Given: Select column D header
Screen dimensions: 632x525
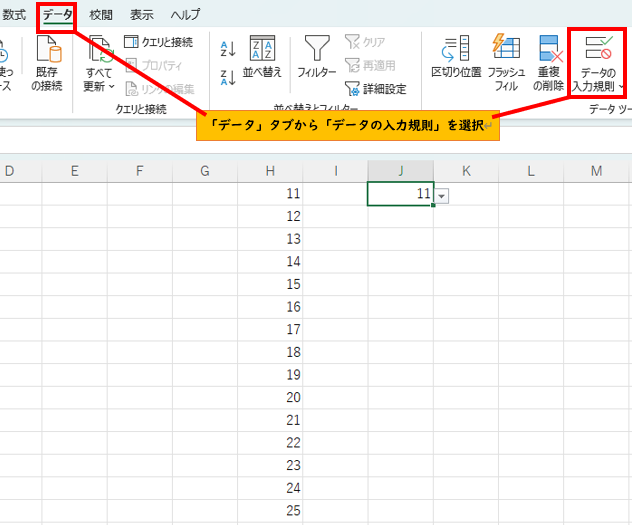Looking at the screenshot, I should click(20, 171).
